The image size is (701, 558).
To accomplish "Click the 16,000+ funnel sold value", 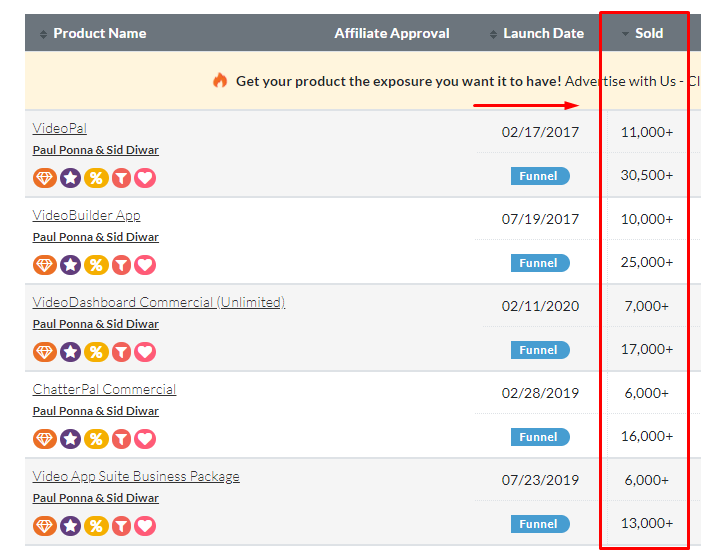I will tap(647, 436).
